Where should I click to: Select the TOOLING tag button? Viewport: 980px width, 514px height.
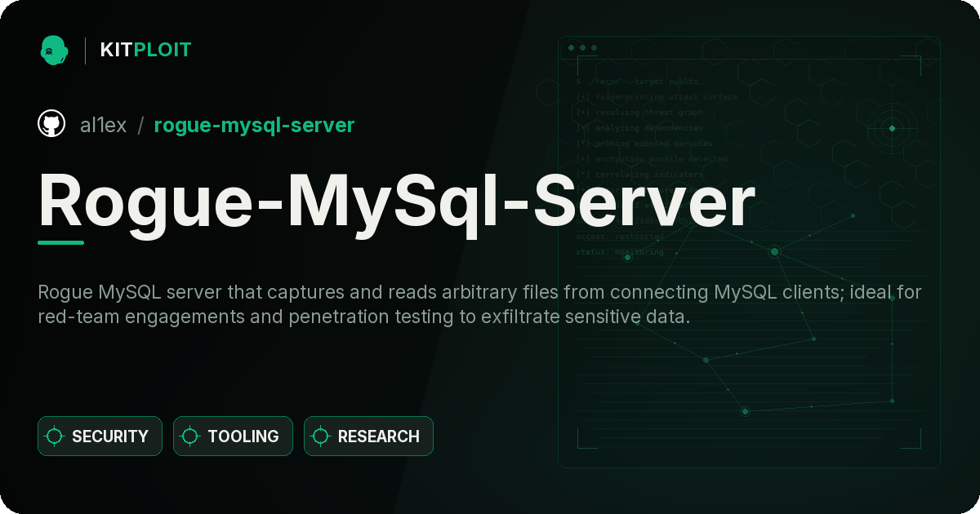coord(233,436)
